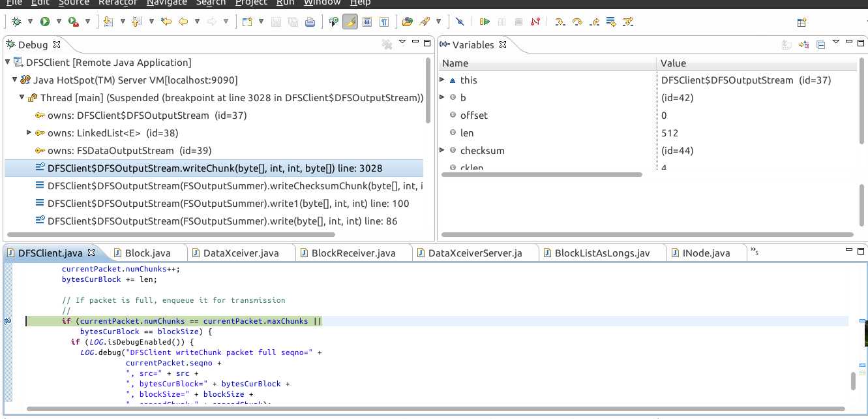Open dropdown next to New file icon
Screen dimensions: 868x419
[260, 22]
